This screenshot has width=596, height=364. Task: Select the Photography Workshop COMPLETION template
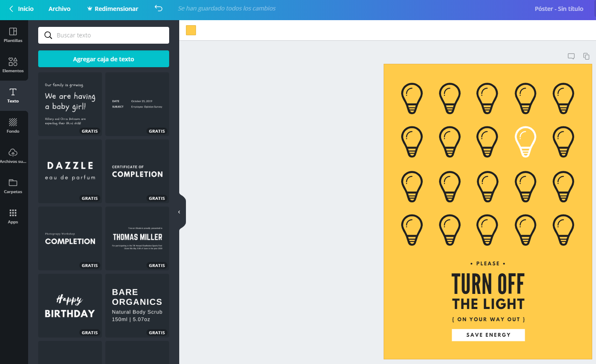(x=70, y=238)
